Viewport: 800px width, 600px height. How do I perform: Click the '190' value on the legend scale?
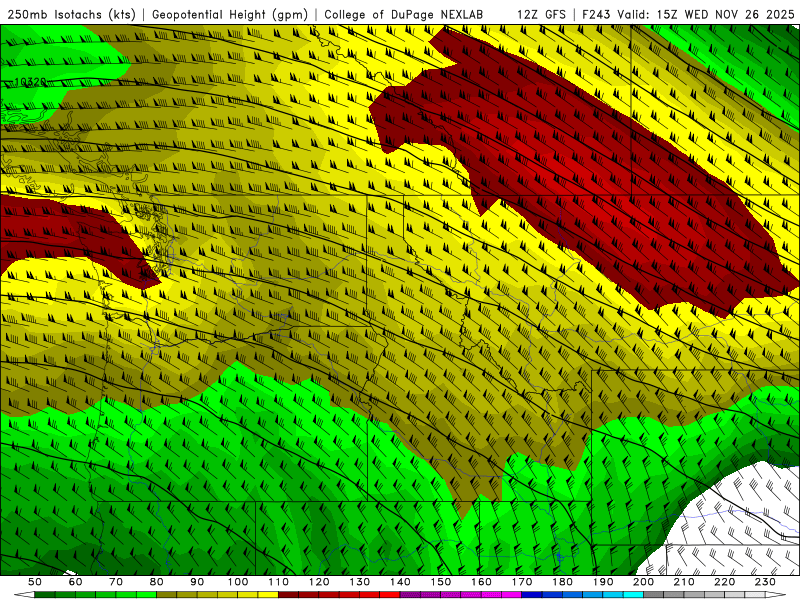[604, 582]
